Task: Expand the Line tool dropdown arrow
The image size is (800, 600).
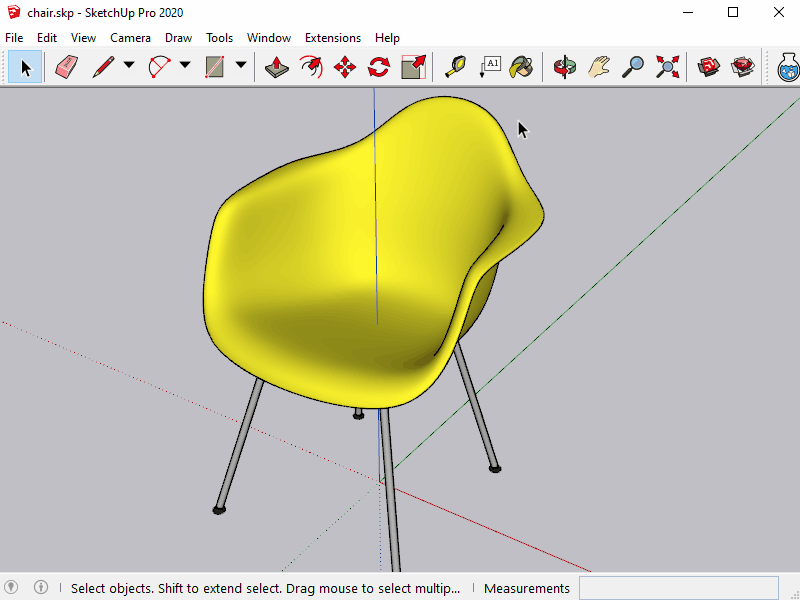Action: pyautogui.click(x=129, y=67)
